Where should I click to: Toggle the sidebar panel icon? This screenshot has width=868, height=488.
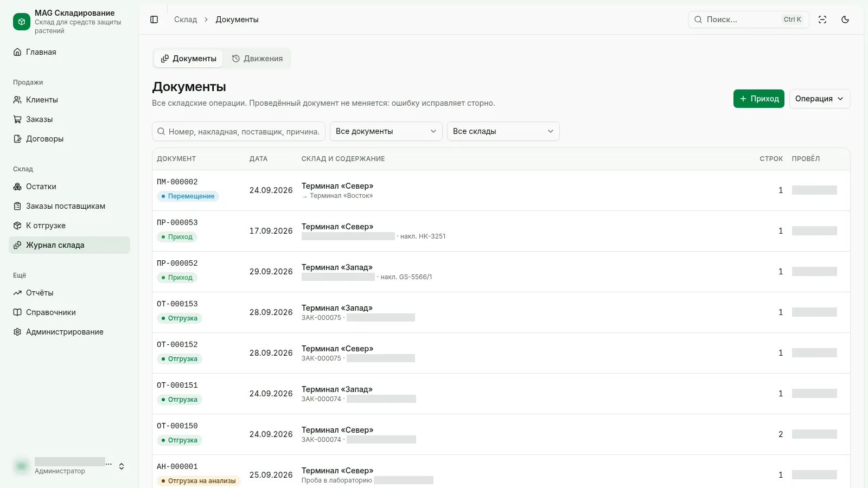click(x=154, y=20)
